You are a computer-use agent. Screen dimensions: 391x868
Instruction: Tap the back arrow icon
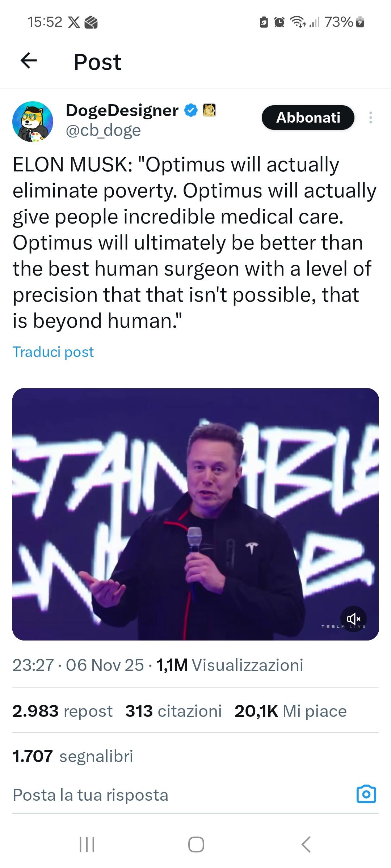tap(29, 61)
